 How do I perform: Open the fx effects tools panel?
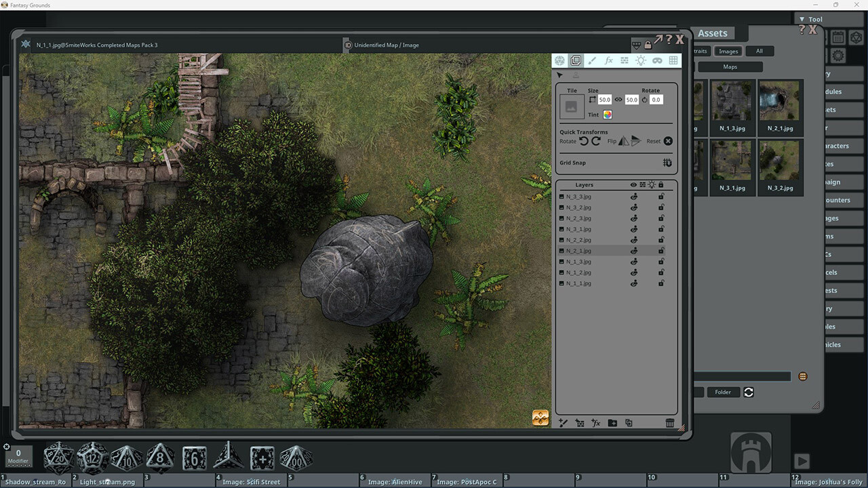coord(609,60)
